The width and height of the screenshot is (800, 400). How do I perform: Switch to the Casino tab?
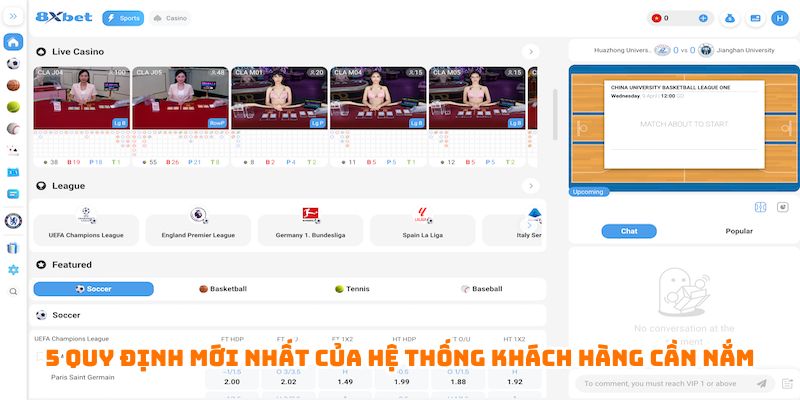[170, 18]
